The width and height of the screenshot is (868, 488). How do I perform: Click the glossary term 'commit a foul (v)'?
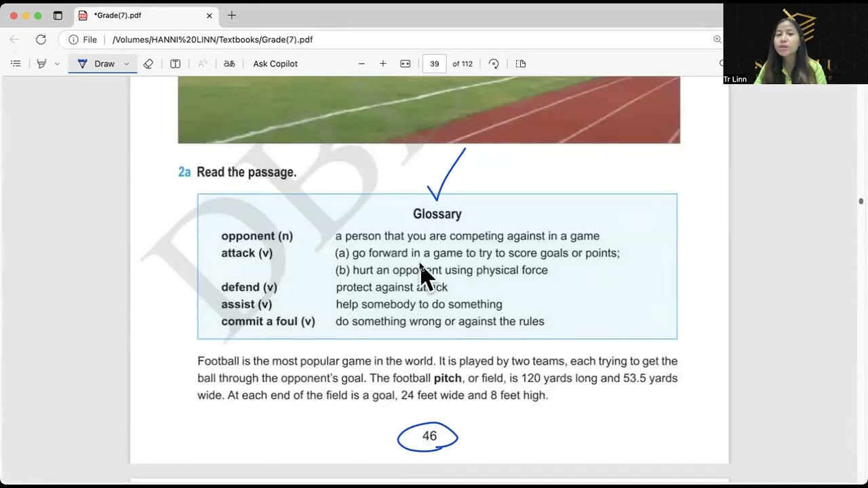click(268, 321)
